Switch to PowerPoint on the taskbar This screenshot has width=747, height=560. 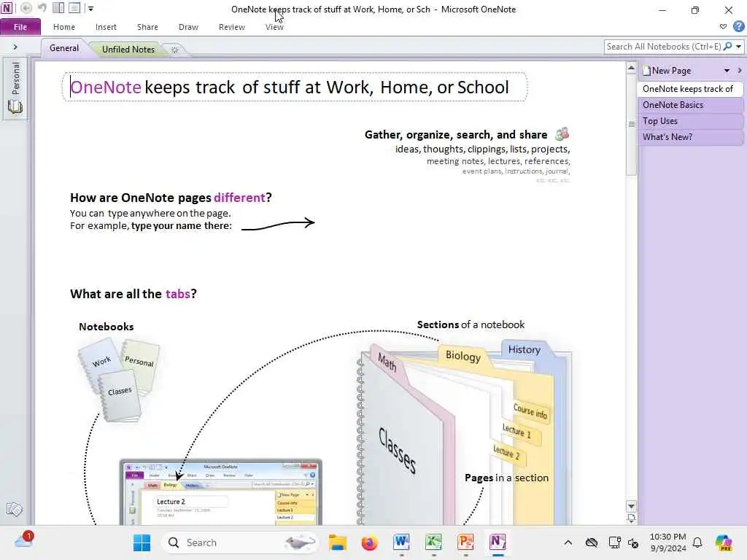tap(465, 542)
